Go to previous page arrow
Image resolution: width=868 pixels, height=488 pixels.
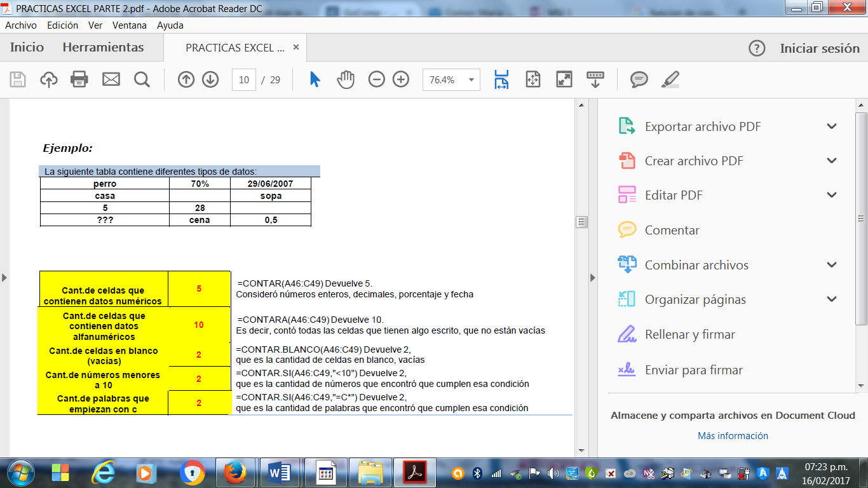[x=186, y=79]
